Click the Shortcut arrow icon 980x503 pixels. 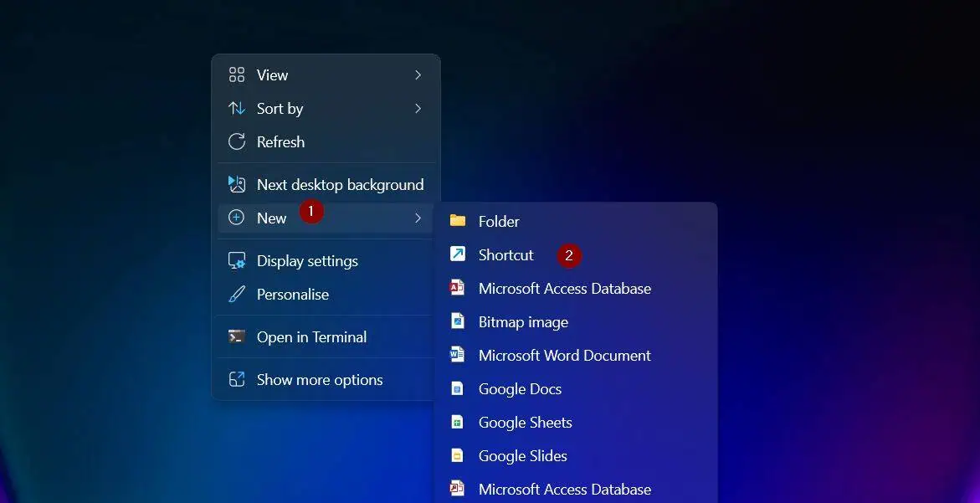pyautogui.click(x=458, y=254)
